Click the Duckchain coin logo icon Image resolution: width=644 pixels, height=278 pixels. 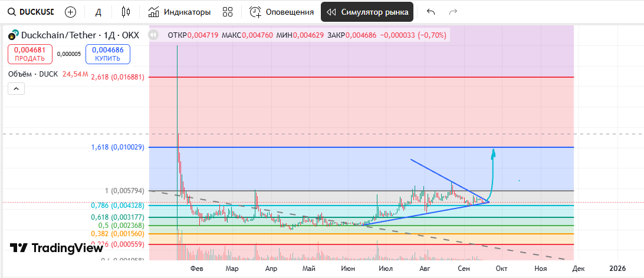point(13,35)
